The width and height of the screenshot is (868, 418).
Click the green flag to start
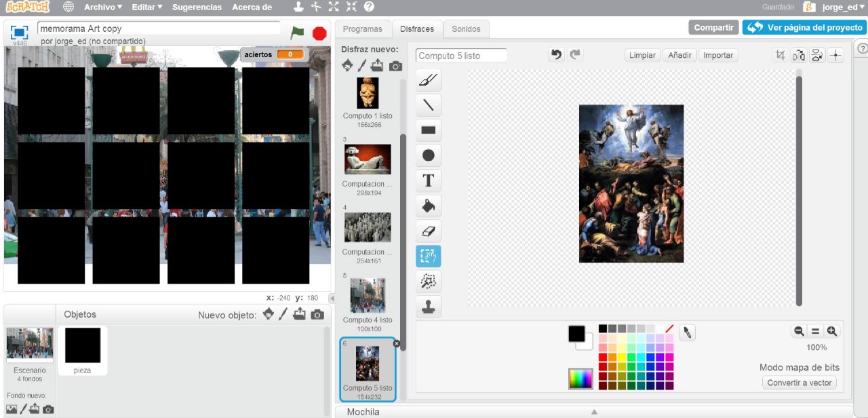click(297, 33)
